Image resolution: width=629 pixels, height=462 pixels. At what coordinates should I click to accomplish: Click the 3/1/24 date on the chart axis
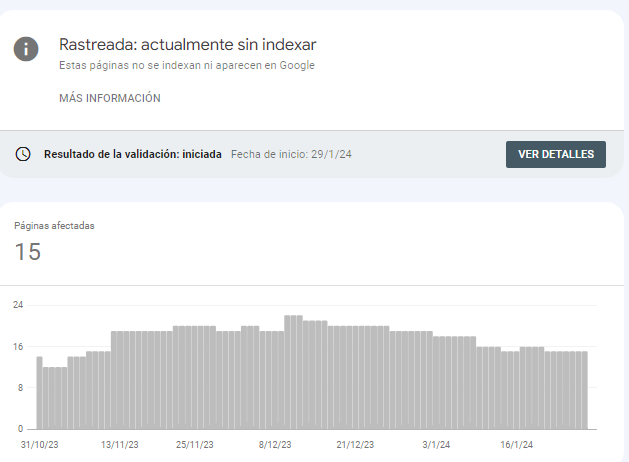click(x=436, y=445)
